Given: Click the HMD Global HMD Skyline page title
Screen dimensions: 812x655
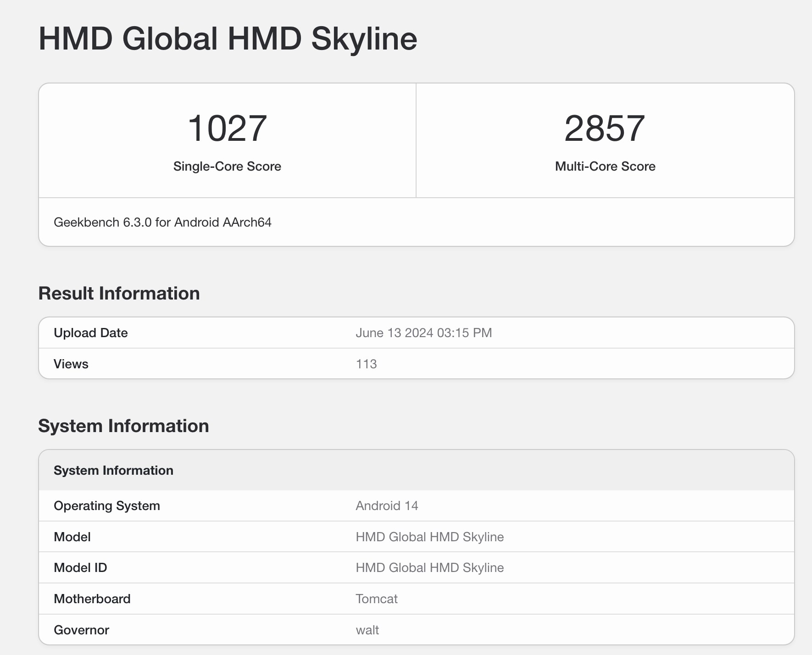Looking at the screenshot, I should pos(228,39).
